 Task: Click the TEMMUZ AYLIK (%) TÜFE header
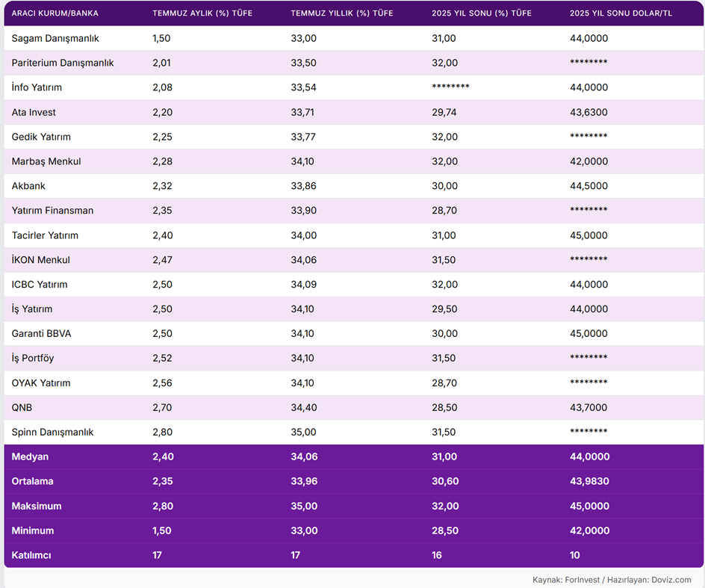click(x=202, y=13)
